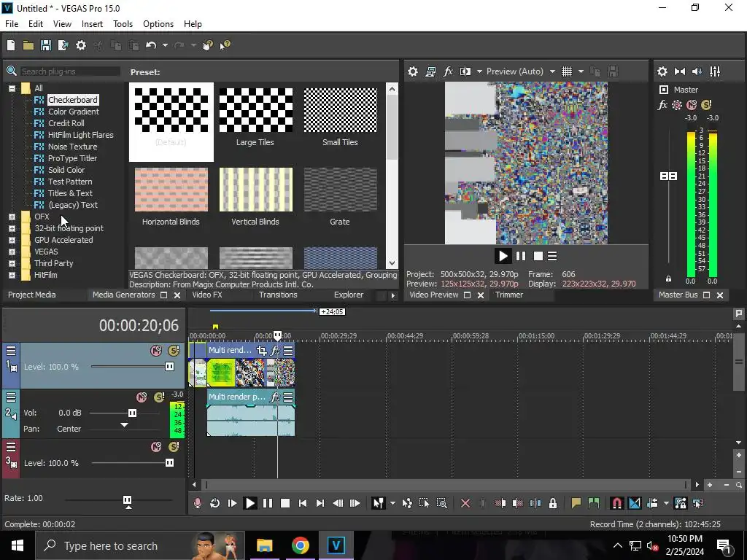Open File Explorer from taskbar
This screenshot has width=747, height=560.
click(264, 545)
